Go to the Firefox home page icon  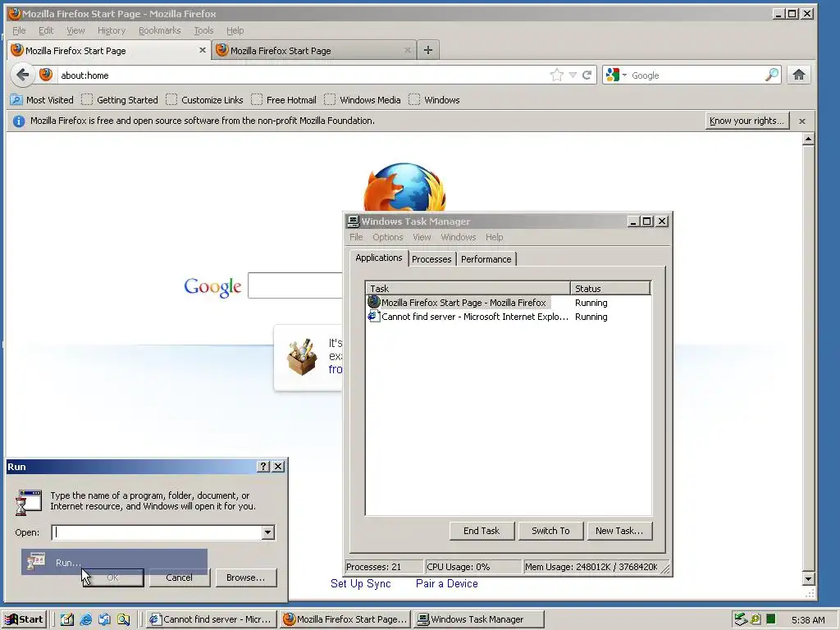799,75
